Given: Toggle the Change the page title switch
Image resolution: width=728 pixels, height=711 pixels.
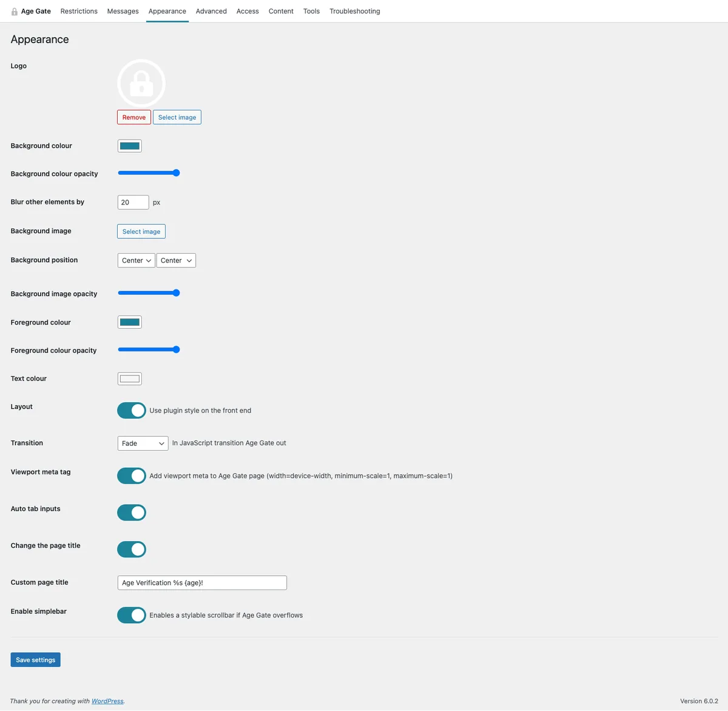Looking at the screenshot, I should click(132, 550).
